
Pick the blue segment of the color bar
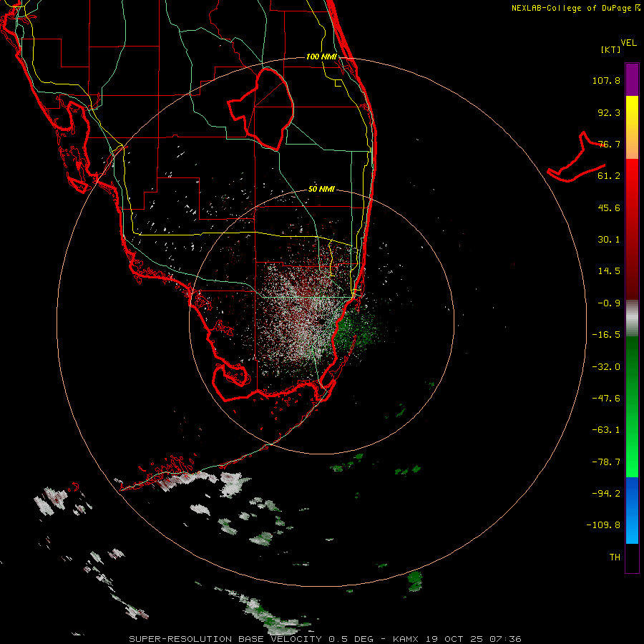click(632, 510)
